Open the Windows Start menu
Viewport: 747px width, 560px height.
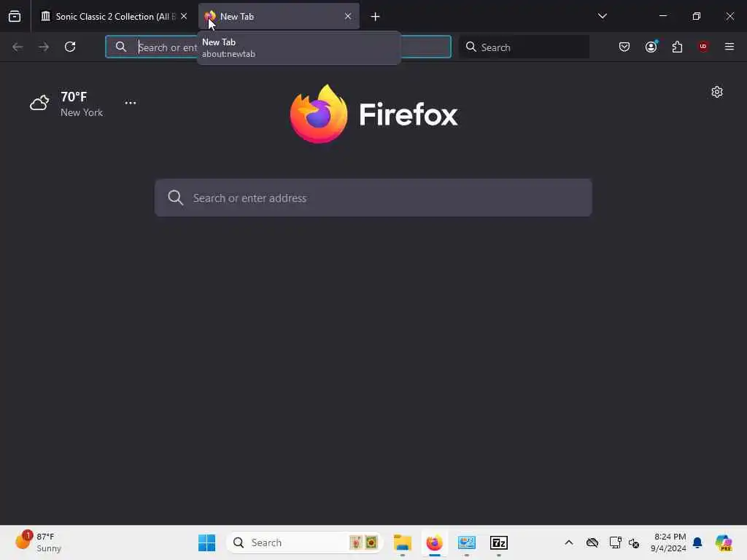pyautogui.click(x=206, y=542)
